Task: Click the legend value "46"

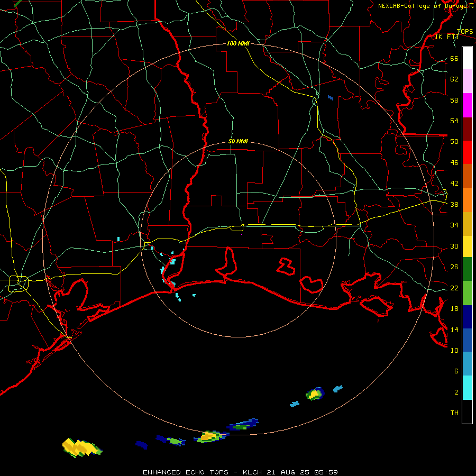Action: (x=454, y=162)
